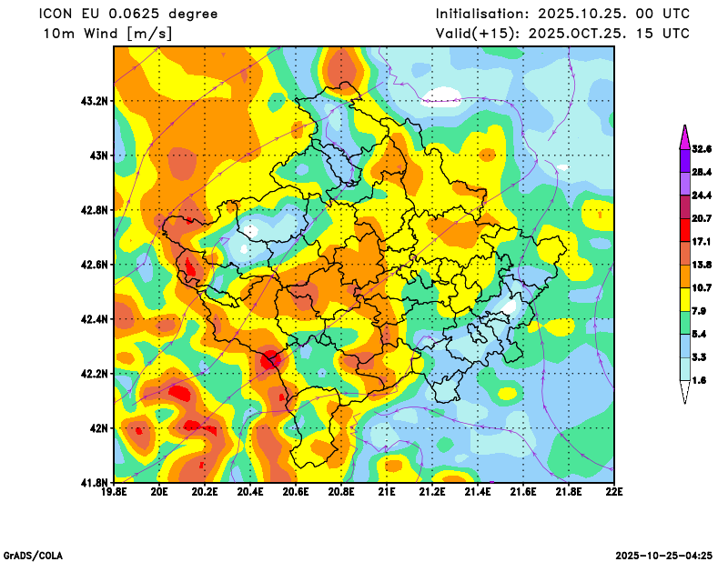
Task: Select the maroon legend swatch above 20.7
Action: click(x=683, y=206)
